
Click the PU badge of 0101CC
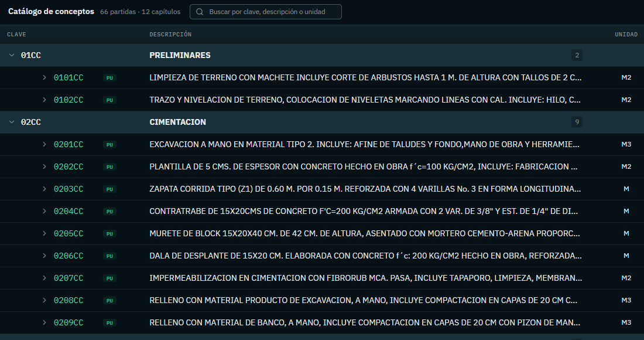tap(109, 78)
